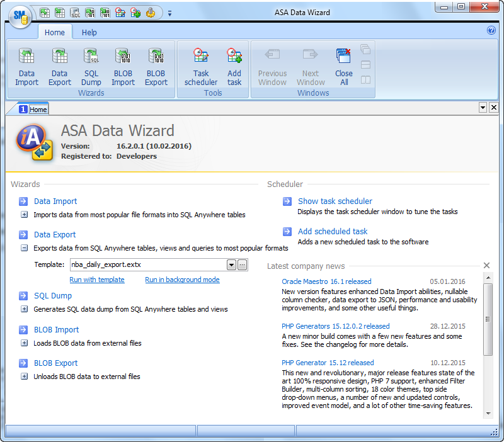Open the SM application menu button
The height and width of the screenshot is (442, 504).
click(x=19, y=18)
